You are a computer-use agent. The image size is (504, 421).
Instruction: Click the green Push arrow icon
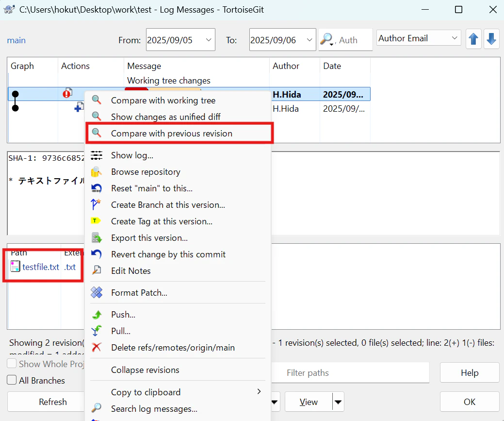point(97,315)
